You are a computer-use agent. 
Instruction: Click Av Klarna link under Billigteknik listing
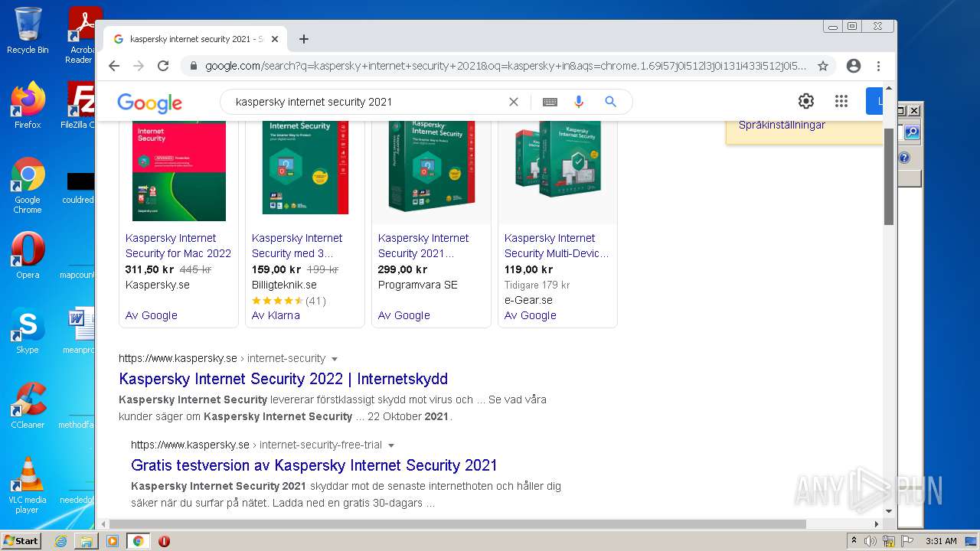pyautogui.click(x=276, y=315)
